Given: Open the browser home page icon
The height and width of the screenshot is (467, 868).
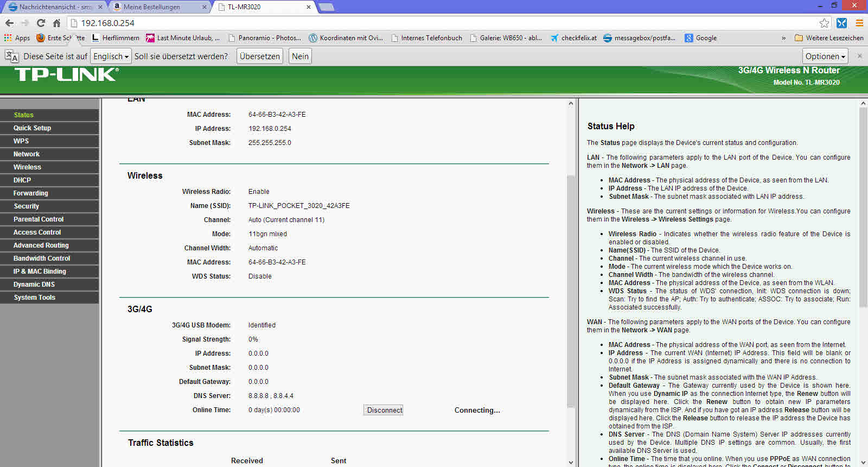Looking at the screenshot, I should point(56,23).
